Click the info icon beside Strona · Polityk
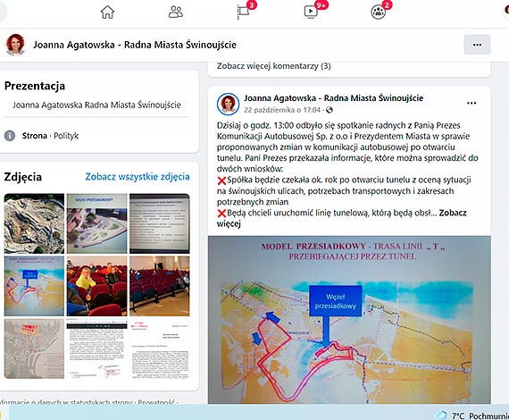 click(10, 136)
